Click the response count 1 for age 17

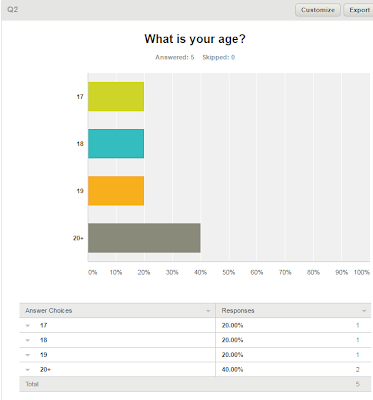point(357,325)
